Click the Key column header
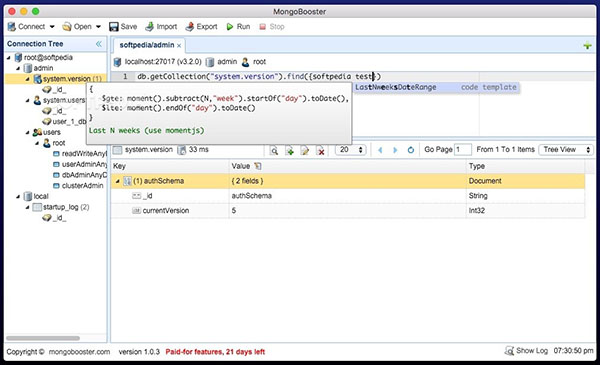The height and width of the screenshot is (365, 600). click(x=170, y=166)
